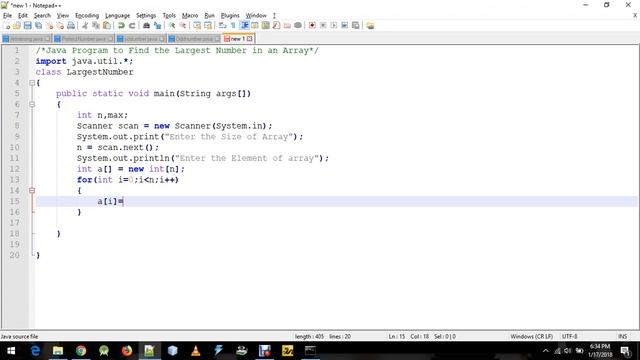Image resolution: width=640 pixels, height=360 pixels.
Task: Open the Search menu
Action: point(42,16)
